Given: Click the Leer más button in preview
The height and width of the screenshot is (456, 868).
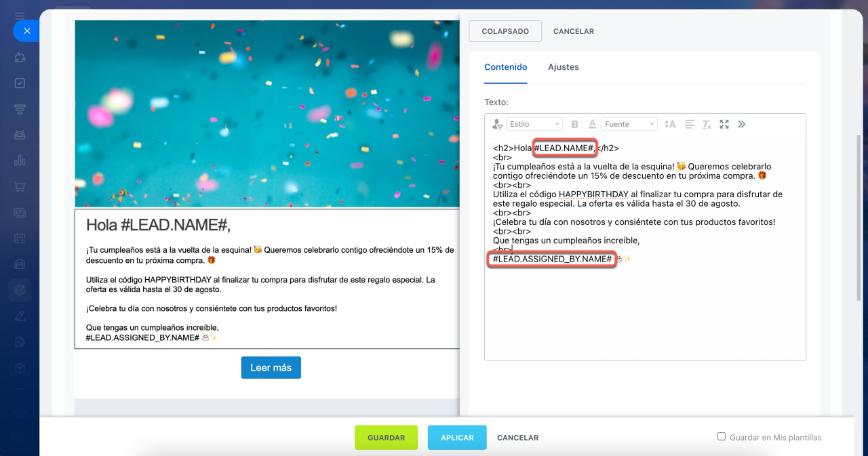Looking at the screenshot, I should coord(271,367).
